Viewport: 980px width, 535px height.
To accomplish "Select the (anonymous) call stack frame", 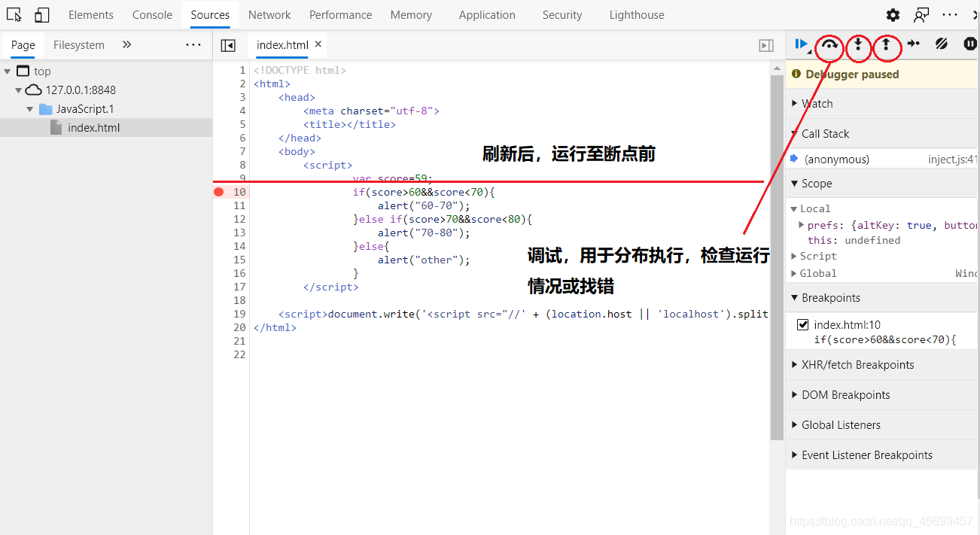I will [836, 160].
